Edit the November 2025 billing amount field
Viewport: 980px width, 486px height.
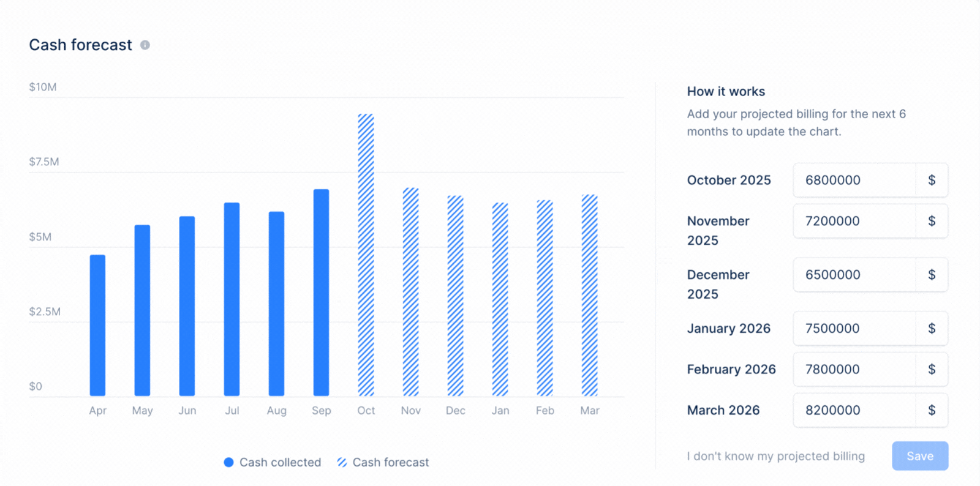tap(854, 221)
